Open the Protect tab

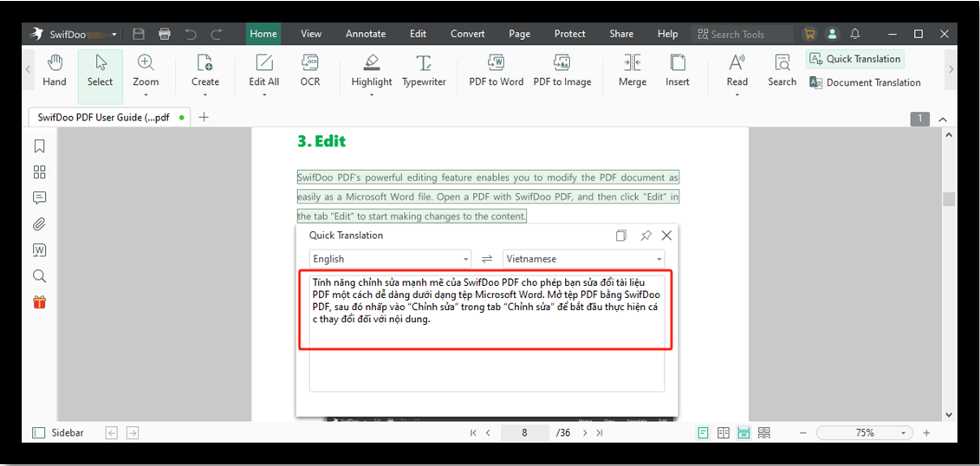coord(570,34)
